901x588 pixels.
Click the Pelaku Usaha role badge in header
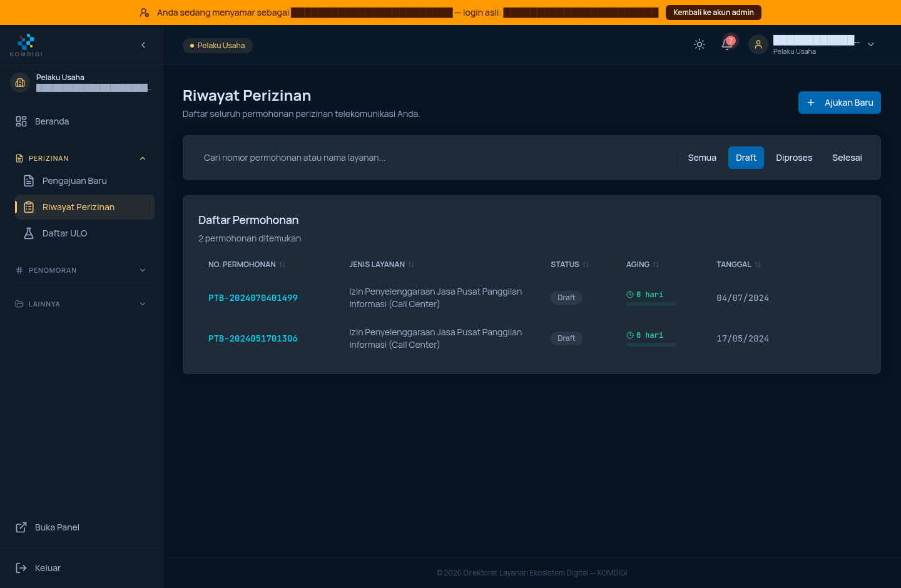[x=218, y=46]
